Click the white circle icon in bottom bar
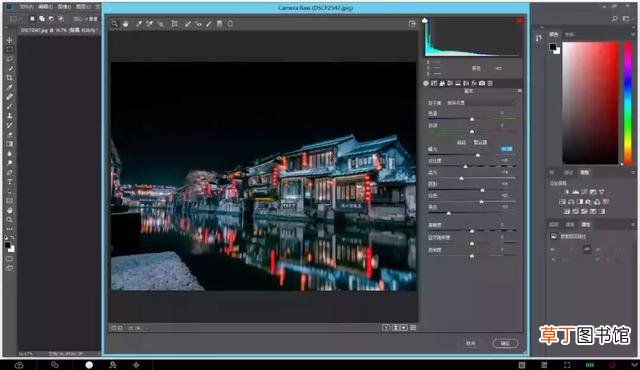Viewport: 640px width, 370px height. (89, 365)
